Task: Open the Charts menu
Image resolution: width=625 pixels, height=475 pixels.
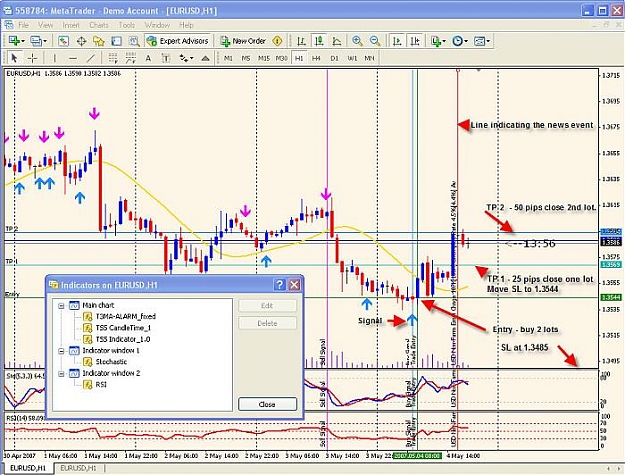Action: tap(99, 25)
